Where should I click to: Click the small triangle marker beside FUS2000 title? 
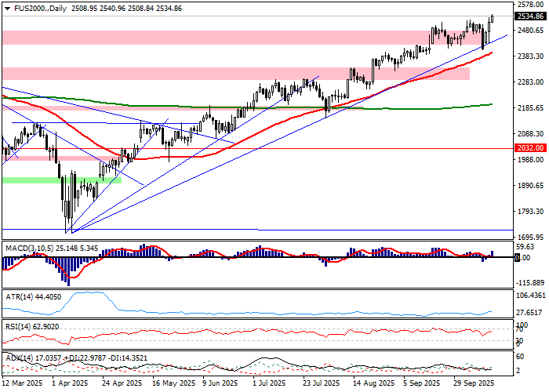click(x=5, y=7)
